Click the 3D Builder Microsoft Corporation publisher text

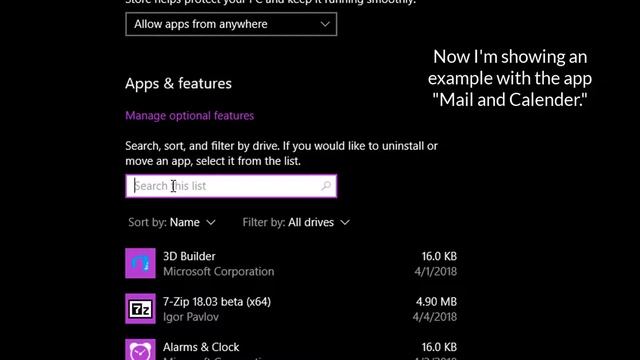point(218,271)
